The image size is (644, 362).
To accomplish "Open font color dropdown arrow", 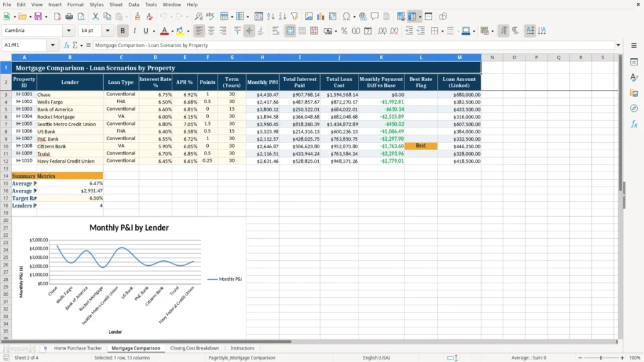I will click(x=172, y=31).
